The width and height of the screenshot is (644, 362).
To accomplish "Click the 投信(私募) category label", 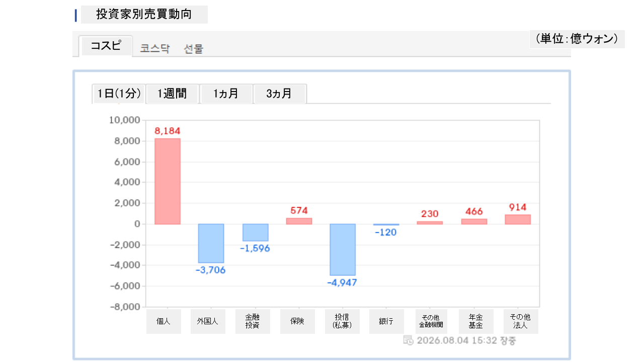I will click(342, 321).
